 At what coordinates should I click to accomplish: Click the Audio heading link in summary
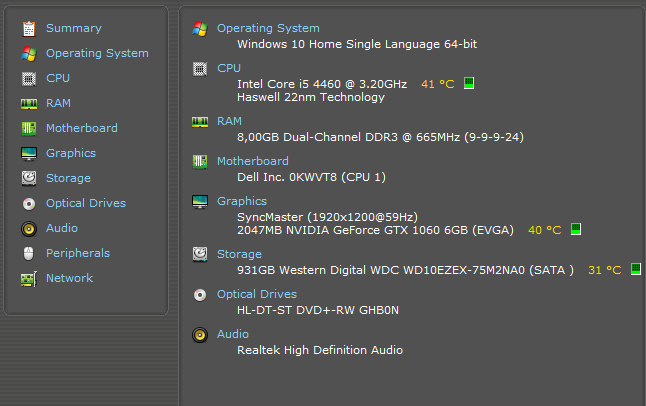point(233,334)
